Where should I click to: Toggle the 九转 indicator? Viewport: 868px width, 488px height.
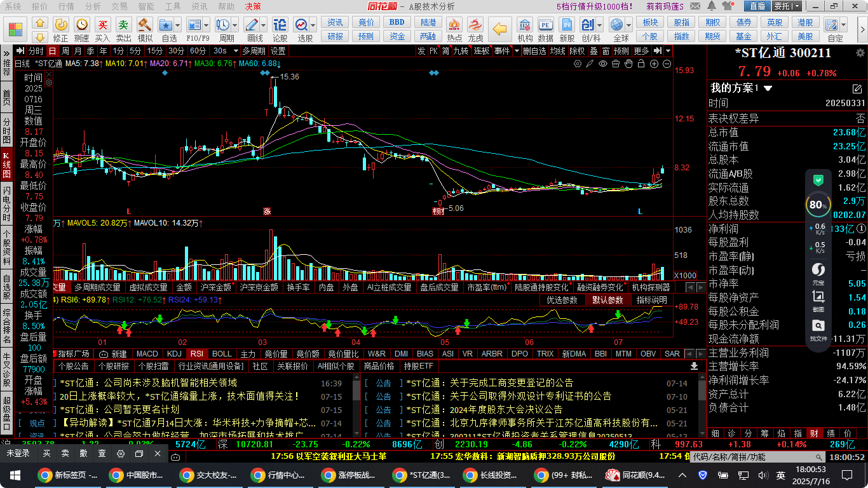tap(461, 51)
